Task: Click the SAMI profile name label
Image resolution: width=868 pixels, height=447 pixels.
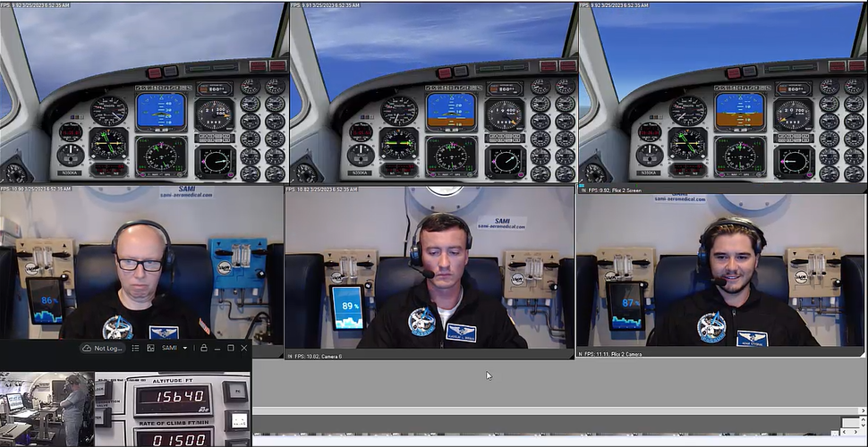Action: (168, 348)
